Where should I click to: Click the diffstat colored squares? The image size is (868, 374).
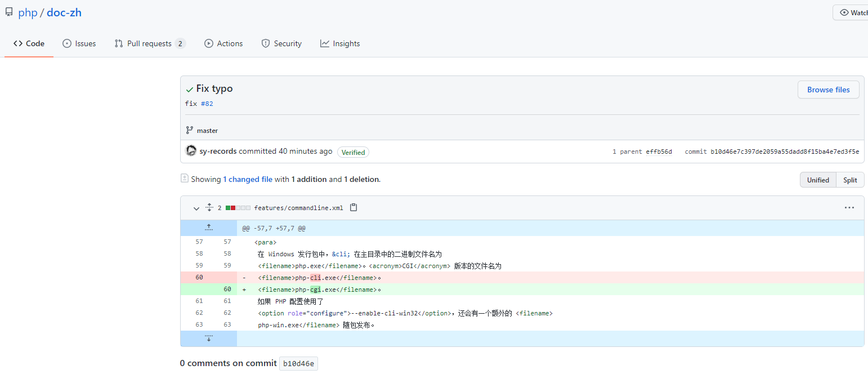238,208
